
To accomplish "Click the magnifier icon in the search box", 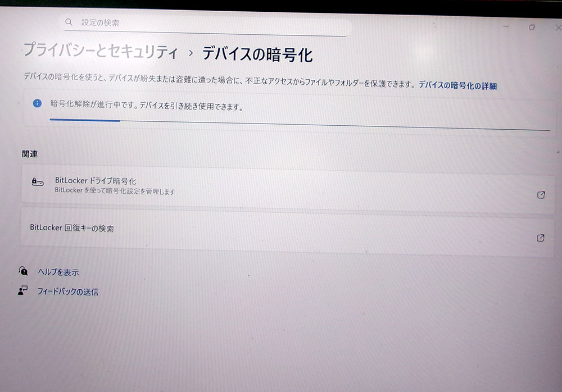I will (x=69, y=22).
